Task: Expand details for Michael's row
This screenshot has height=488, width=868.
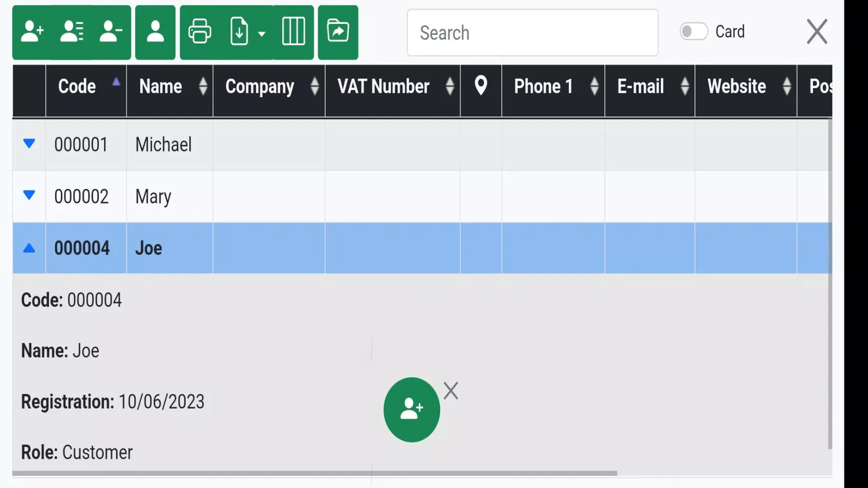Action: click(x=29, y=144)
